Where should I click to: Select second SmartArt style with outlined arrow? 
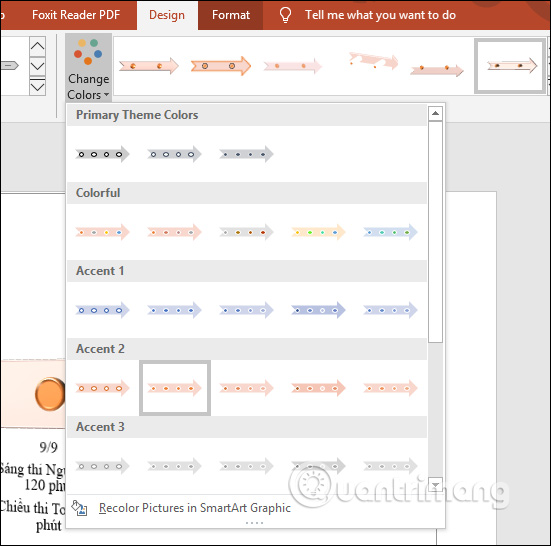[x=221, y=66]
